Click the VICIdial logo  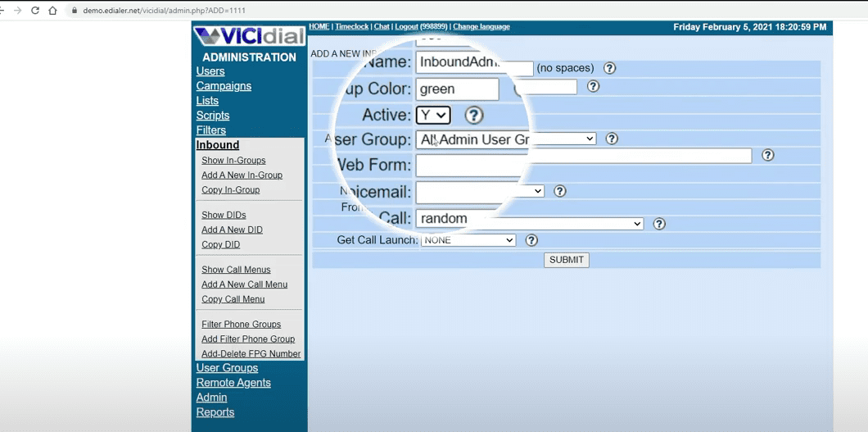(x=249, y=37)
